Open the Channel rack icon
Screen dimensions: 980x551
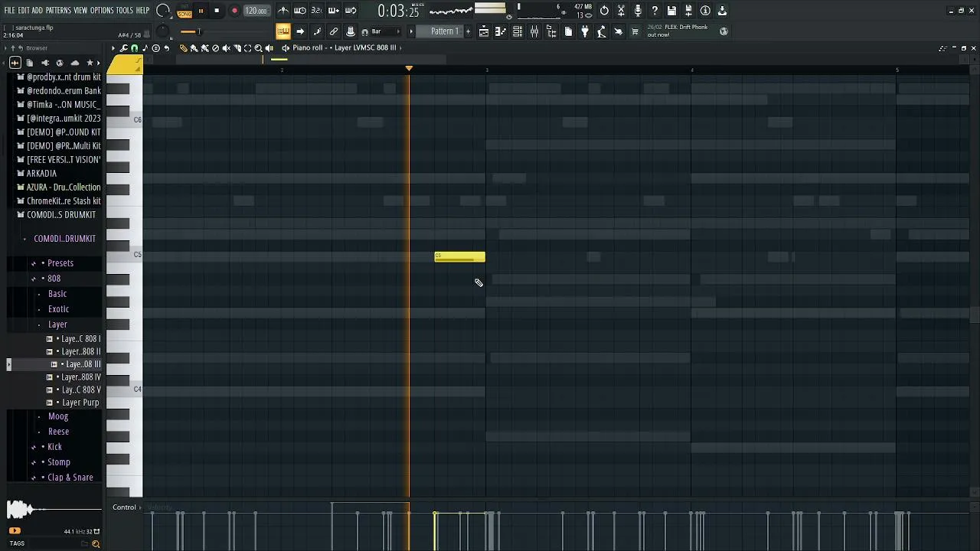click(x=518, y=31)
